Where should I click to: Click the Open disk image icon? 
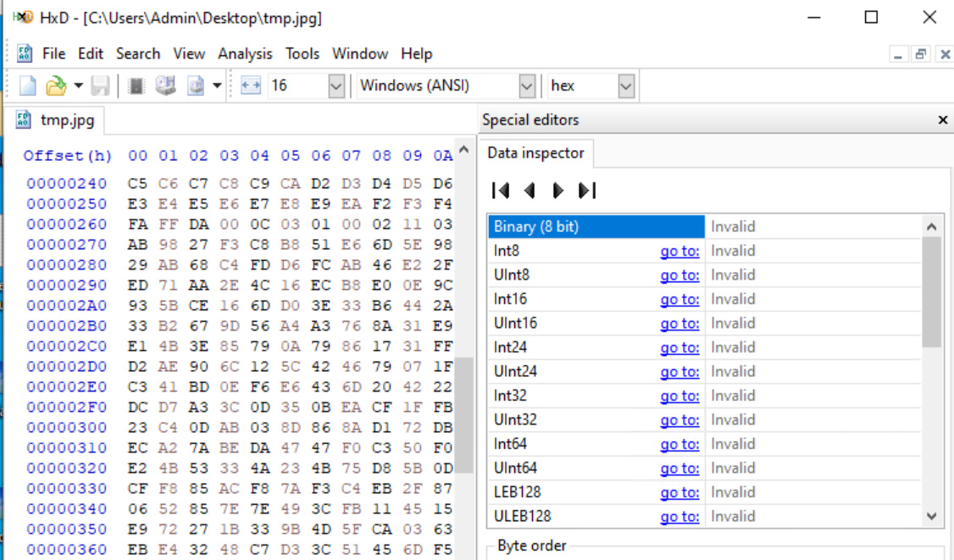(x=195, y=86)
